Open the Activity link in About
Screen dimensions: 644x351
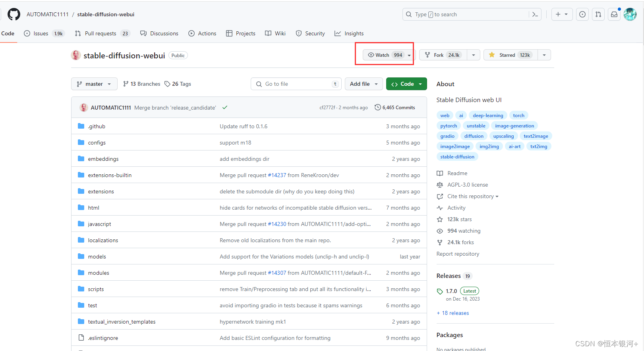click(x=456, y=208)
